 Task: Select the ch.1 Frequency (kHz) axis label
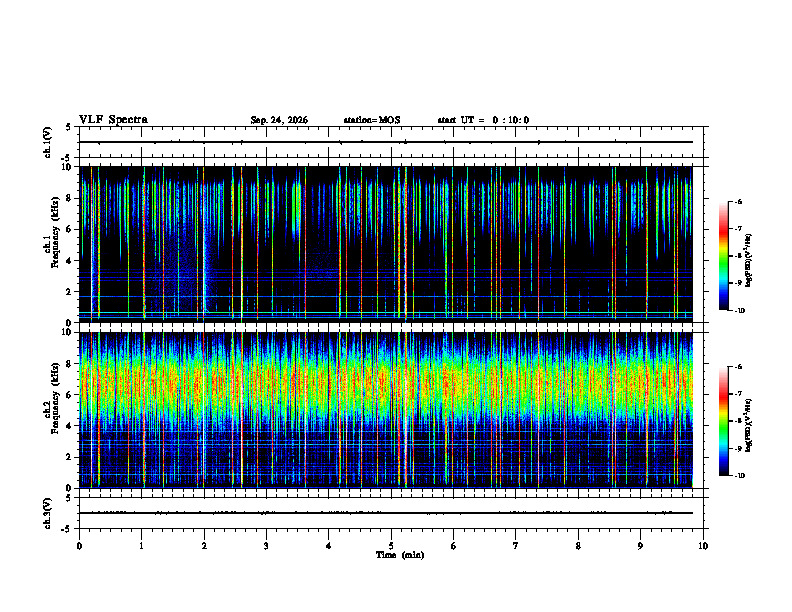point(51,244)
